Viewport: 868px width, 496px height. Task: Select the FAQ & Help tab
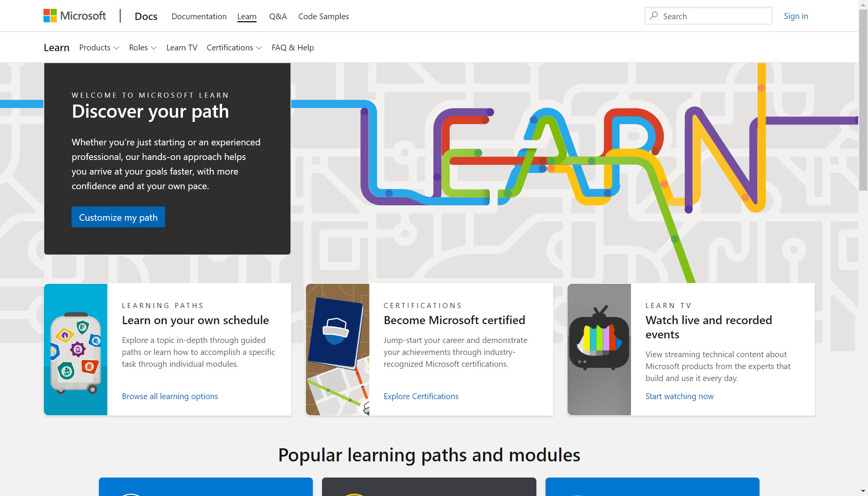pyautogui.click(x=292, y=47)
